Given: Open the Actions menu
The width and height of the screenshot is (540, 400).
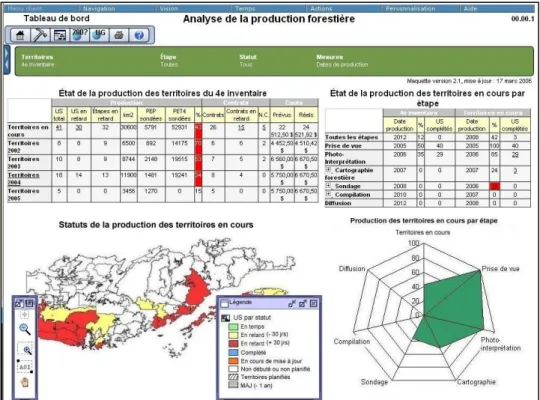Looking at the screenshot, I should click(321, 9).
